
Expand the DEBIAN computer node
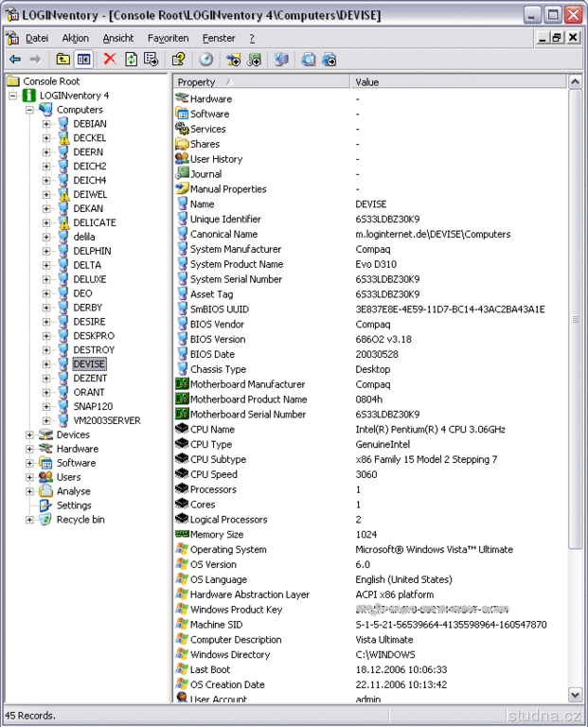click(46, 124)
